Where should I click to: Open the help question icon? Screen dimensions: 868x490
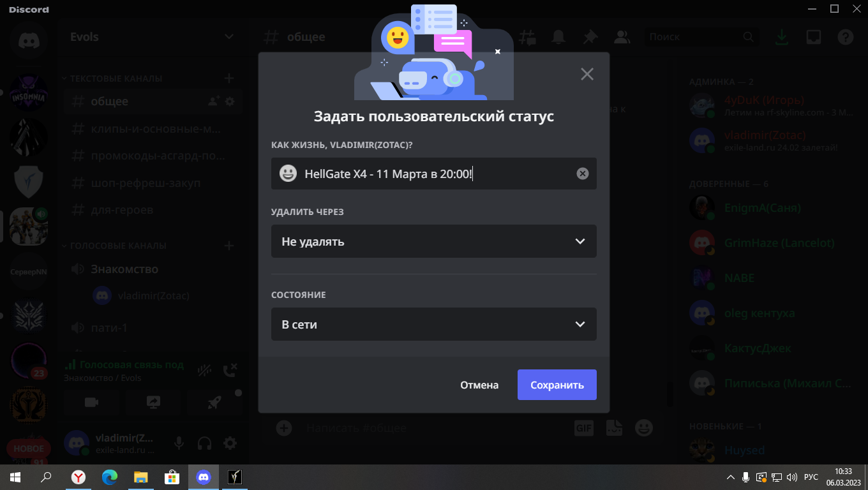(845, 37)
